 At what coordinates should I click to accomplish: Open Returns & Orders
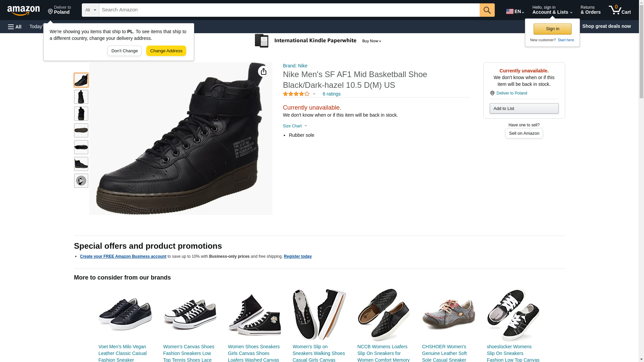pos(590,10)
